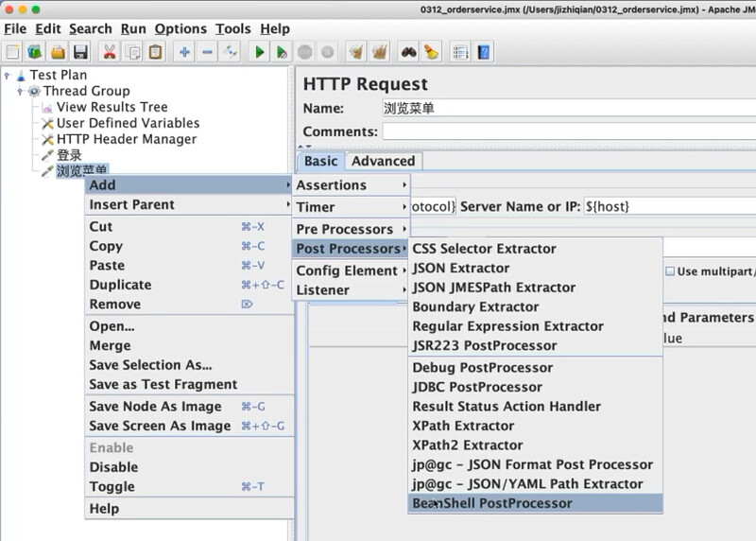
Task: Collapse the Test Plan tree expander
Action: click(7, 76)
